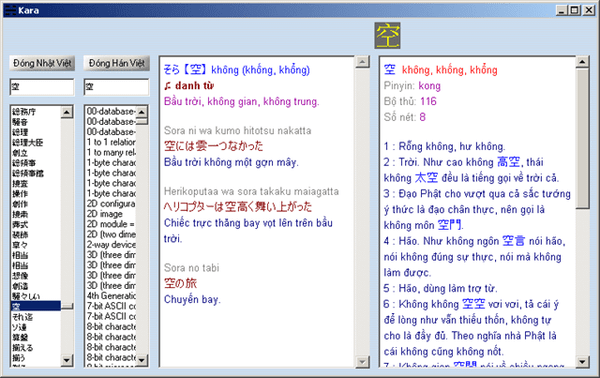The height and width of the screenshot is (378, 600).
Task: Click the down arrow of the Pinyin panel scrollbar
Action: click(582, 362)
